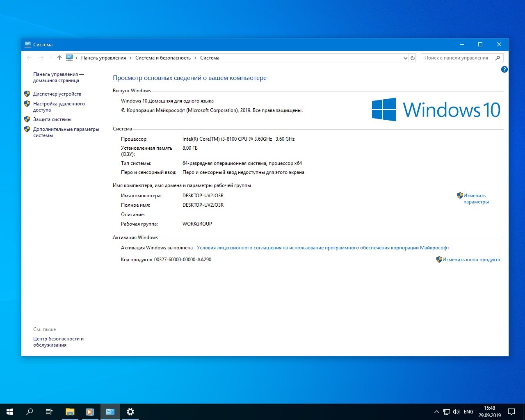Open the Action Center notifications icon

point(511,412)
